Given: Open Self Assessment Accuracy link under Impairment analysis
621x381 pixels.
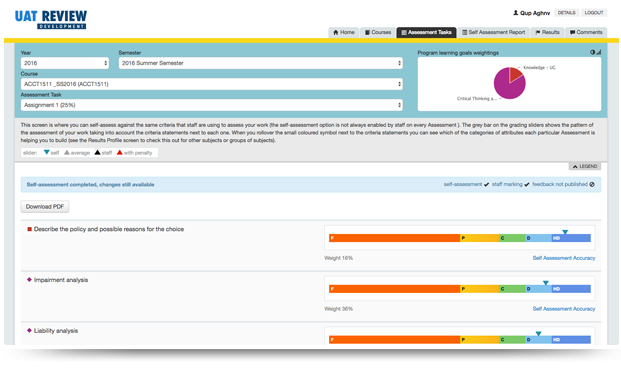Looking at the screenshot, I should pyautogui.click(x=564, y=309).
